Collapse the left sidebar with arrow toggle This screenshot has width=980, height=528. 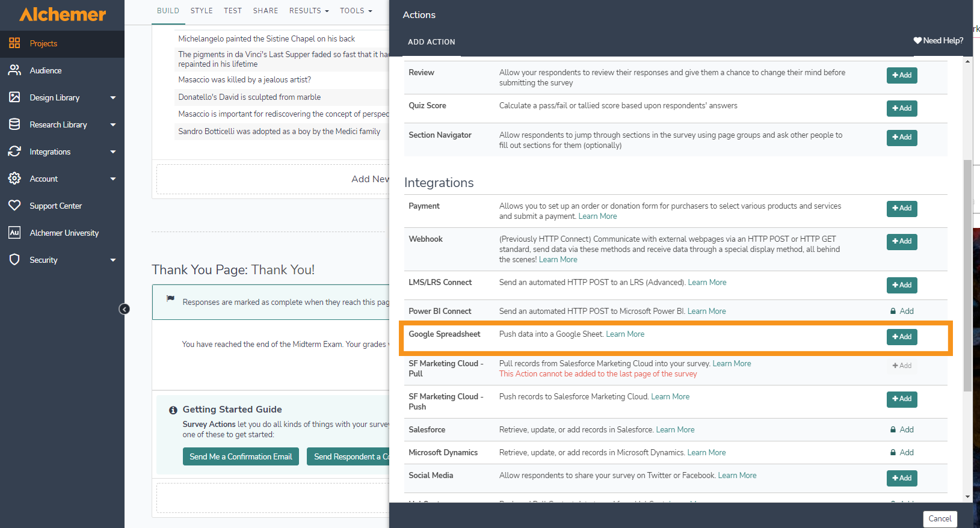click(x=125, y=309)
